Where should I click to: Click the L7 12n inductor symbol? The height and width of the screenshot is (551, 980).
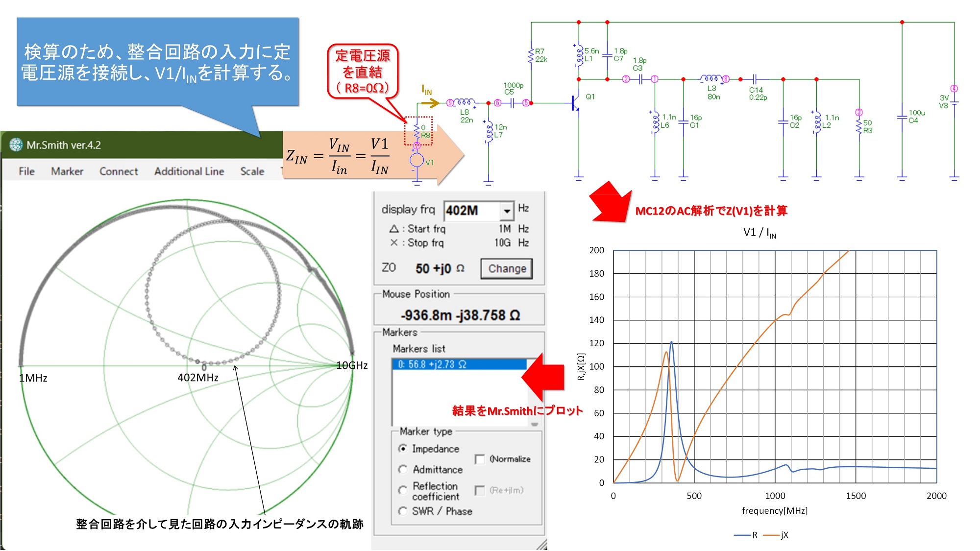tap(488, 131)
